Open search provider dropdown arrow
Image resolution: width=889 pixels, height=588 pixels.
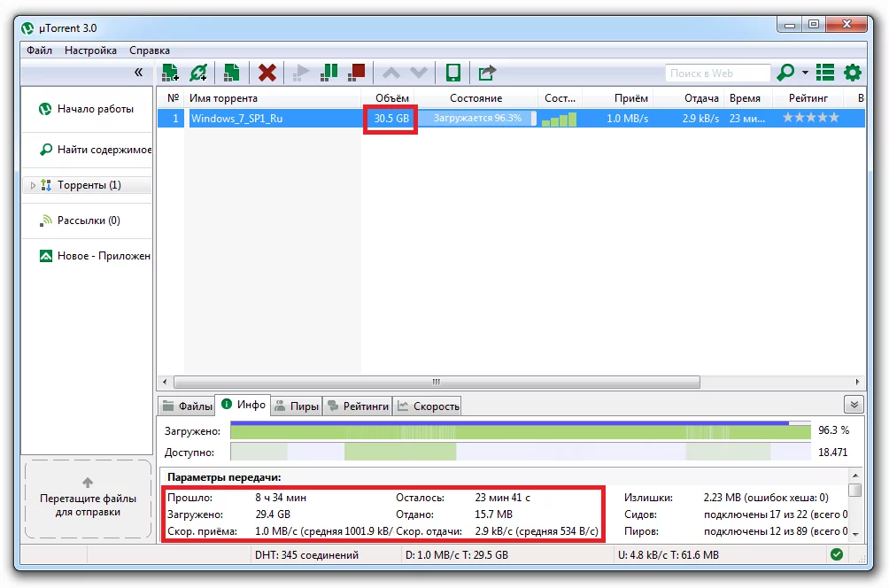[805, 73]
